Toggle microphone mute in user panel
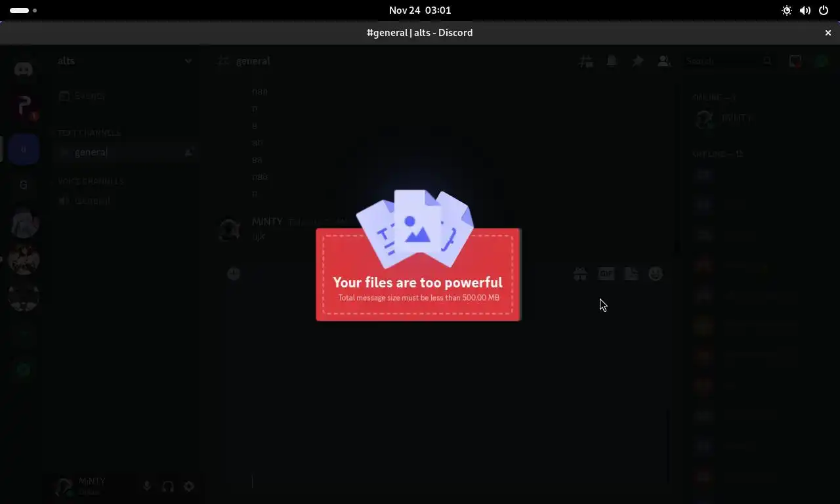This screenshot has height=504, width=840. tap(146, 486)
